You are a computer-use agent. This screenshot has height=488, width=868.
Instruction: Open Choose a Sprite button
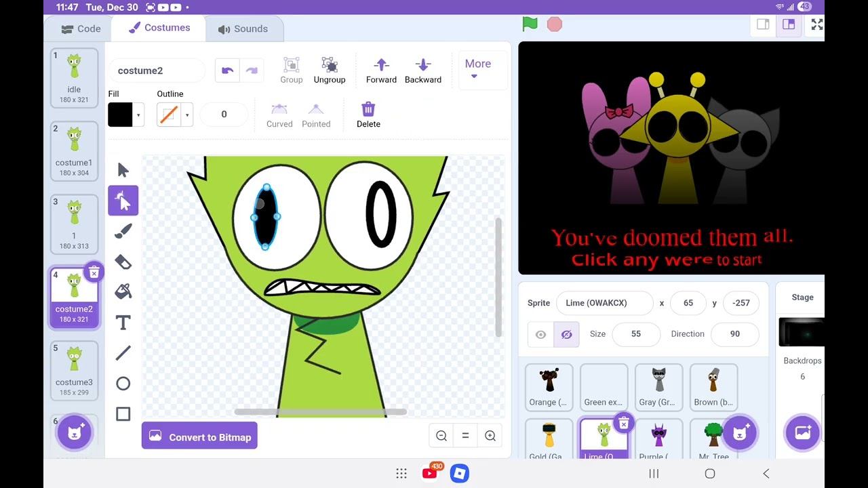(x=740, y=432)
